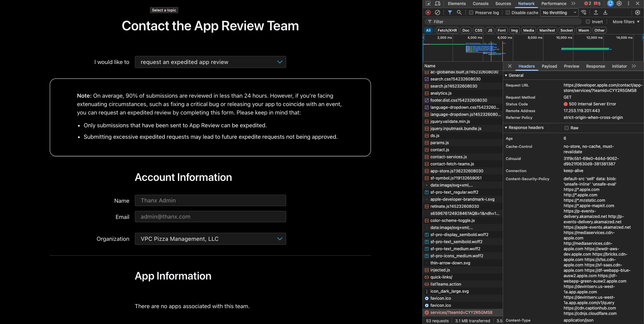Screen dimensions: 644x324
Task: Filter requests by Fetch/XHR
Action: pyautogui.click(x=447, y=30)
